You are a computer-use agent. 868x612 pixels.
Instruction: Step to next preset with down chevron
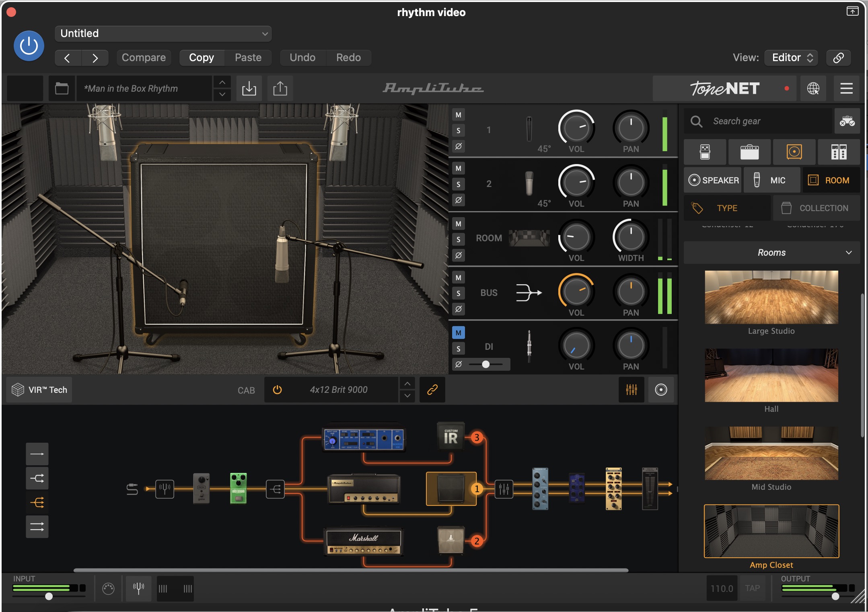pyautogui.click(x=222, y=94)
